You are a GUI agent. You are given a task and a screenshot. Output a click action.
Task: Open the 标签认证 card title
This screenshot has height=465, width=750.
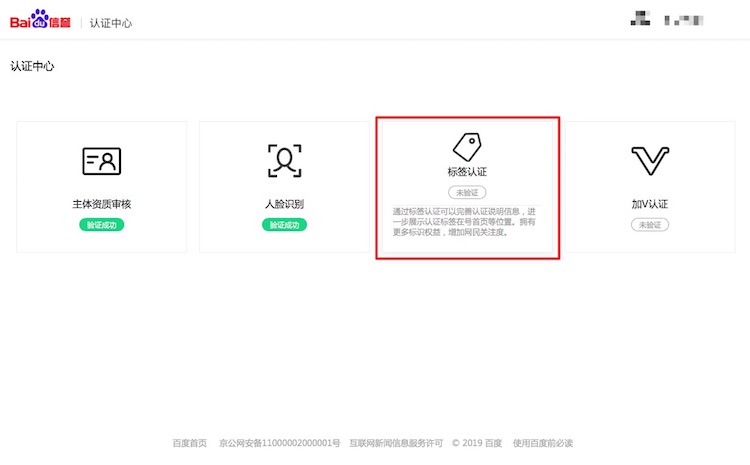pos(467,172)
